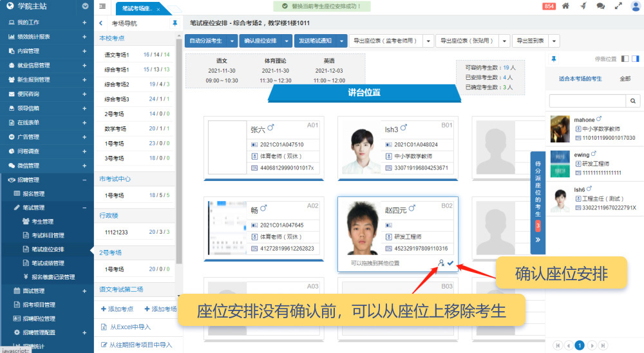Click the hamburger menu collapse icon
This screenshot has width=644, height=353.
pyautogui.click(x=103, y=6)
